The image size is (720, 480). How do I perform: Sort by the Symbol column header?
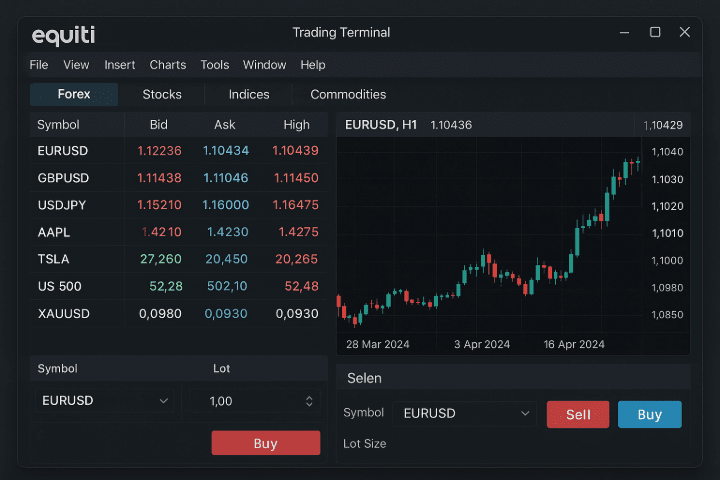point(58,124)
